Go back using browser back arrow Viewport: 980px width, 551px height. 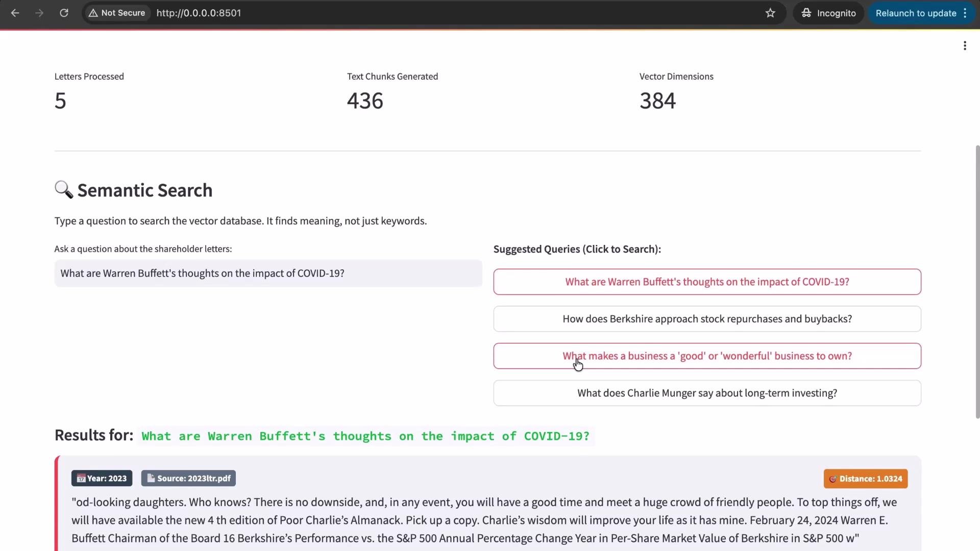(x=15, y=13)
